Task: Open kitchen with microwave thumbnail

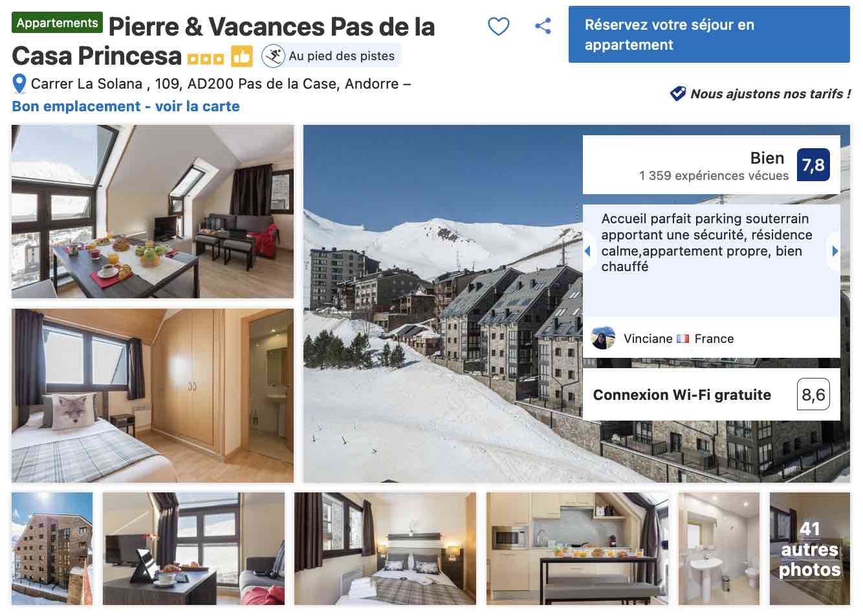Action: point(577,549)
